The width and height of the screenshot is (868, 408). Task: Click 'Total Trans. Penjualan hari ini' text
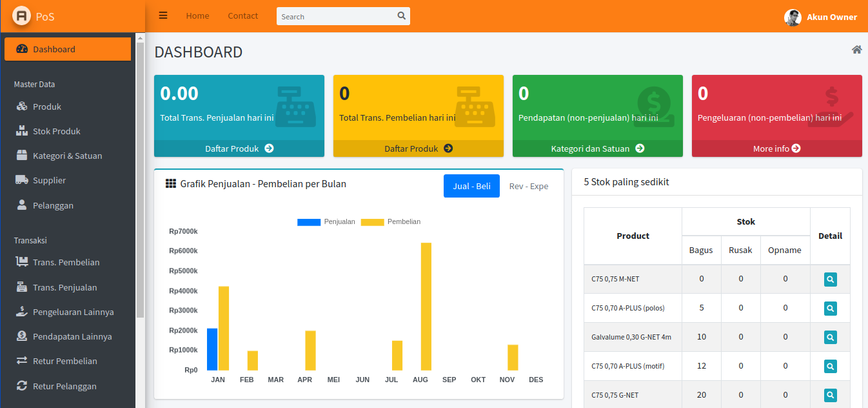click(x=217, y=117)
